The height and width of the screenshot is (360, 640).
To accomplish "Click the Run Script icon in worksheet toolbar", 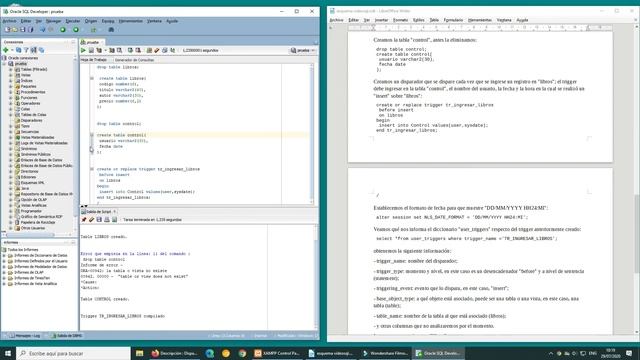I will tap(91, 50).
